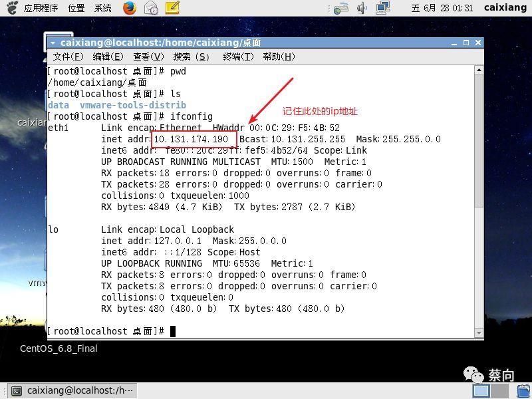
Task: Maximize the terminal window
Action: (466, 43)
